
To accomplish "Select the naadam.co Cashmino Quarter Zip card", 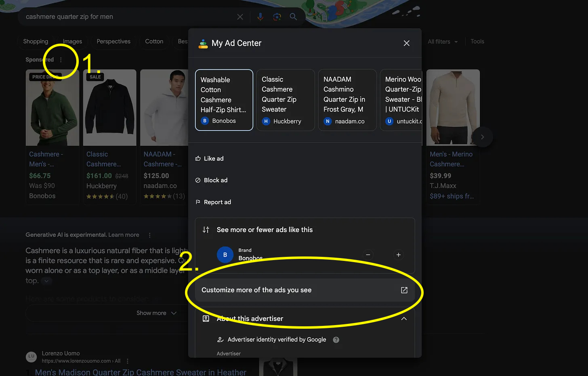I will click(x=347, y=100).
